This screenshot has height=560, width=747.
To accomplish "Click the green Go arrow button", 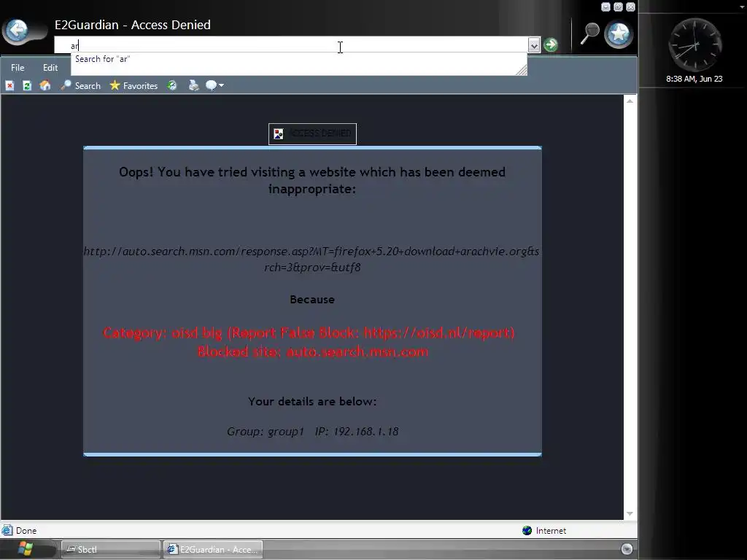I will 550,44.
